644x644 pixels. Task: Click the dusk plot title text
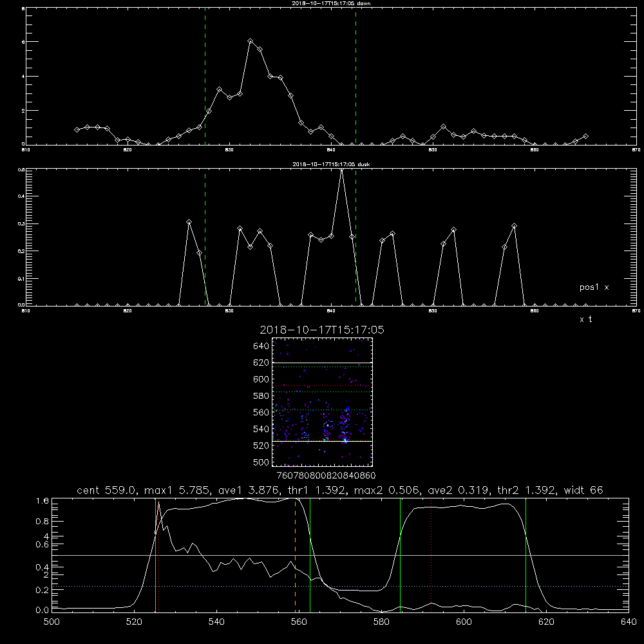coord(331,164)
